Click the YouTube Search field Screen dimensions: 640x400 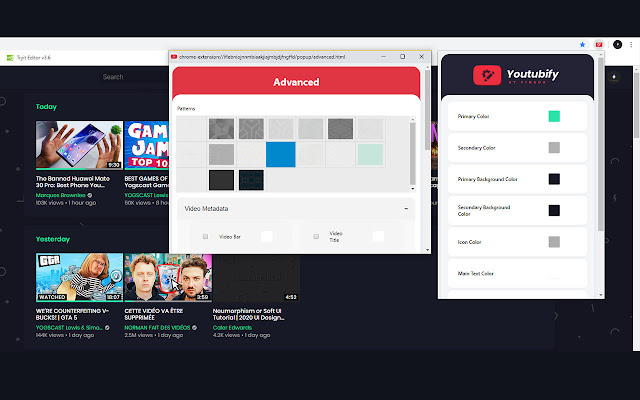(135, 77)
